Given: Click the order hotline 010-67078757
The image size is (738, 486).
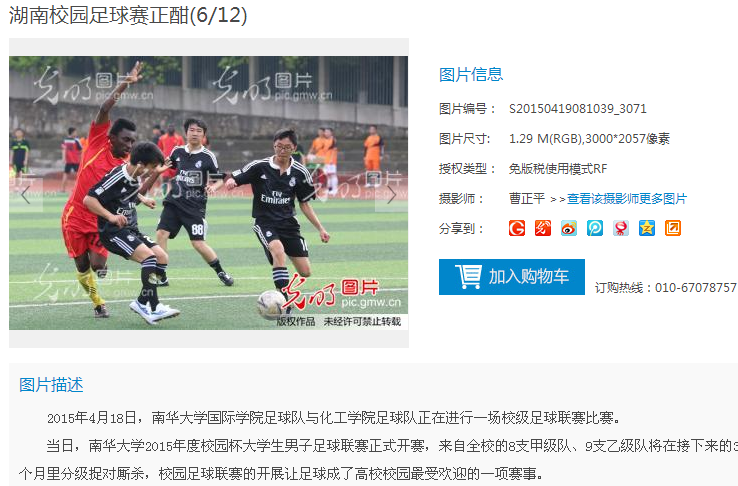Looking at the screenshot, I should tap(696, 287).
